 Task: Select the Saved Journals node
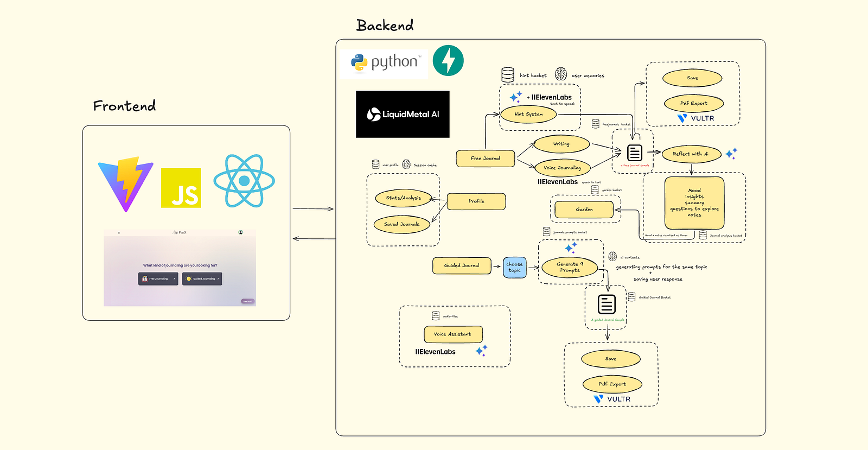click(402, 224)
